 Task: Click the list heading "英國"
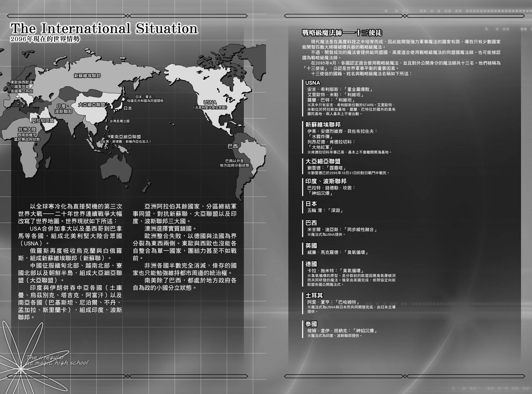click(311, 246)
